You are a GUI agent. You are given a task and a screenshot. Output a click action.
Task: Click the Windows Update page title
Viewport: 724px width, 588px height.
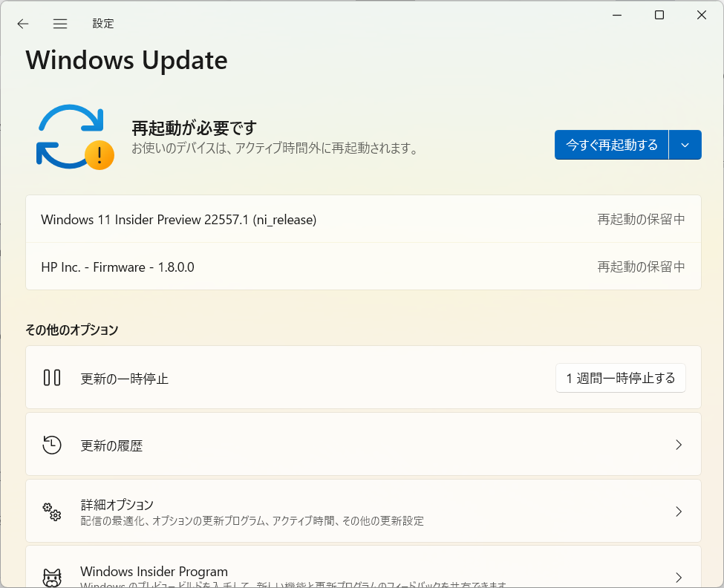click(126, 60)
